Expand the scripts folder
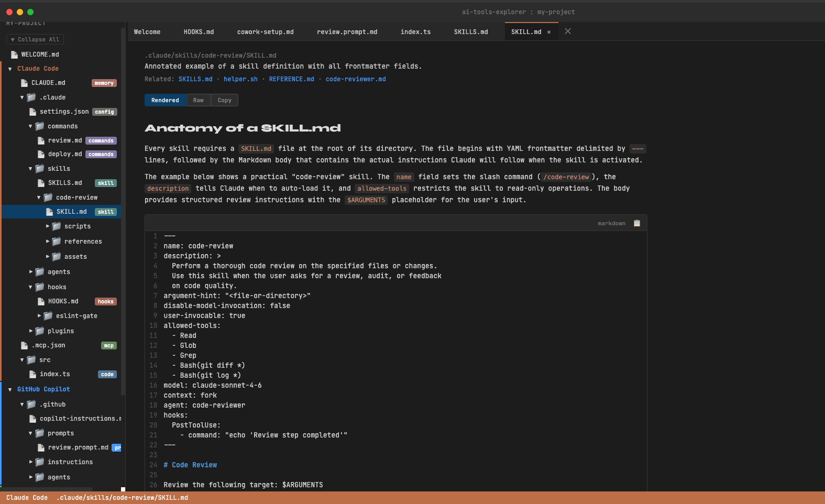Viewport: 825px width, 504px height. 48,226
